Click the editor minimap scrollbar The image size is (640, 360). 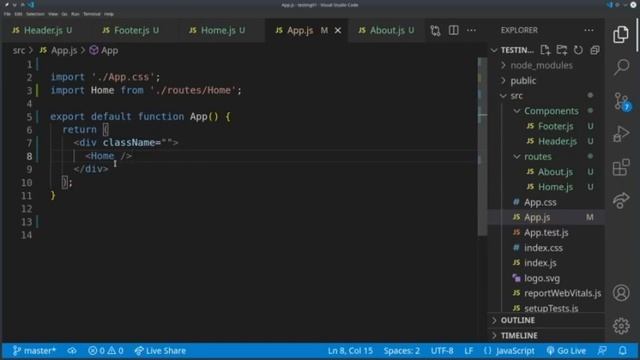pyautogui.click(x=482, y=146)
